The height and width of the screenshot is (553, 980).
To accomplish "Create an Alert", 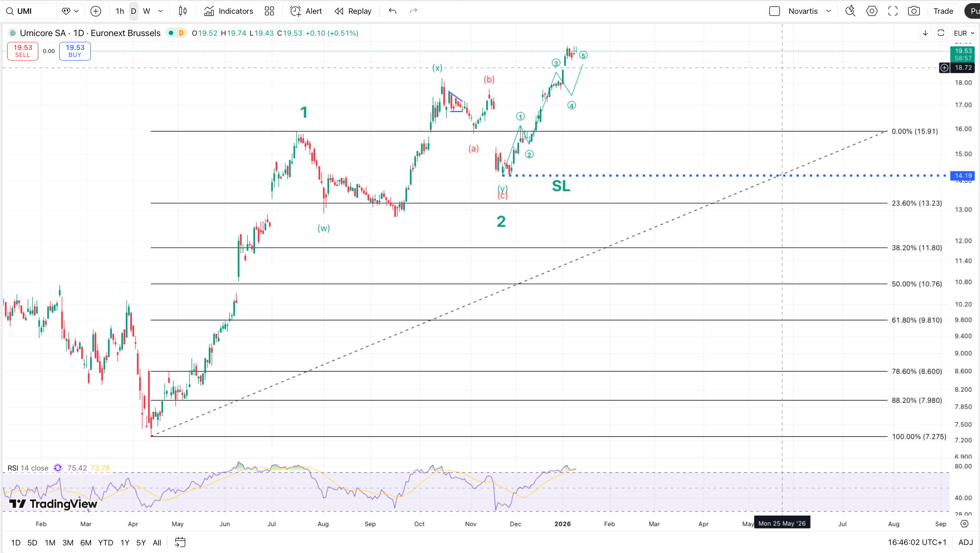I will pos(306,11).
